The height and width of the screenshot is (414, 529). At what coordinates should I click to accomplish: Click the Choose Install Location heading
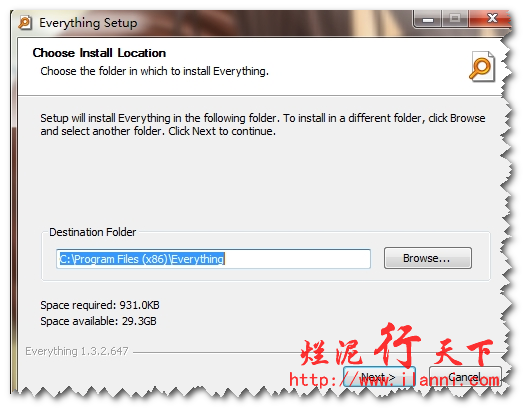coord(99,53)
